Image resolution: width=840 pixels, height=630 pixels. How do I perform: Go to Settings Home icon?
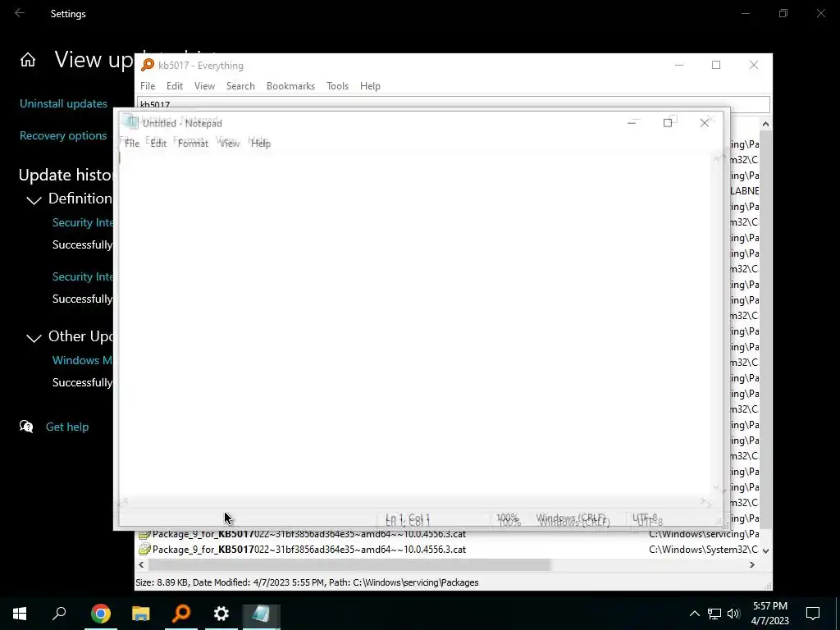28,60
